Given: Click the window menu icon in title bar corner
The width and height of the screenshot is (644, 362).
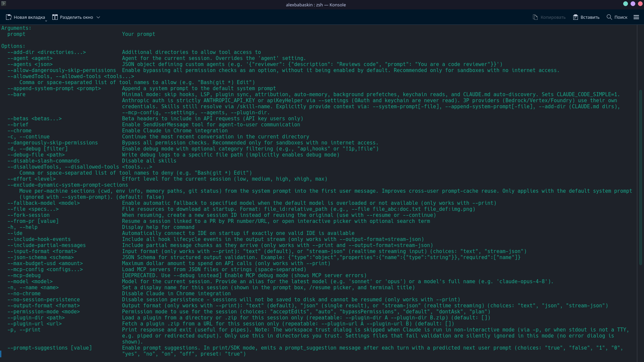Looking at the screenshot, I should (4, 3).
